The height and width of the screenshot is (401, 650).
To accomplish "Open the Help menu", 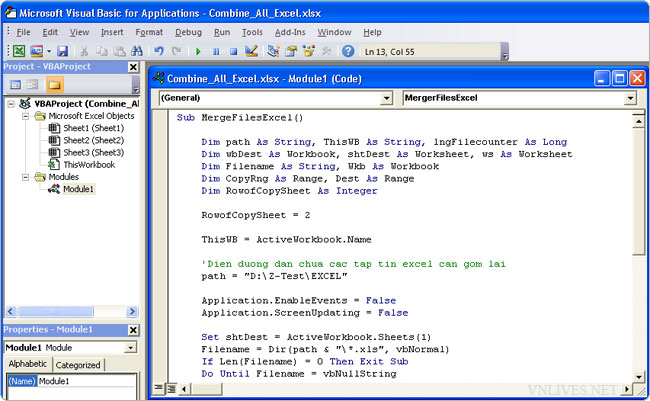I will point(372,32).
